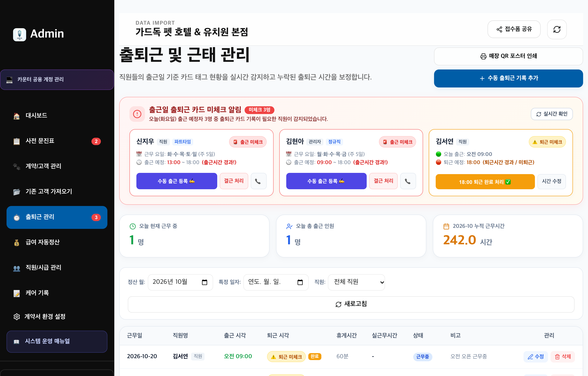
Task: Click the refresh icon button in header
Action: (x=557, y=29)
